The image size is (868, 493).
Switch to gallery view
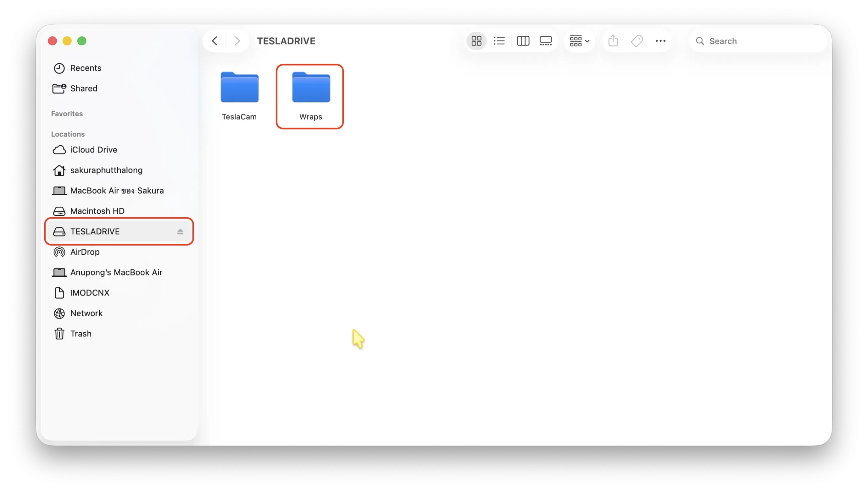(546, 41)
